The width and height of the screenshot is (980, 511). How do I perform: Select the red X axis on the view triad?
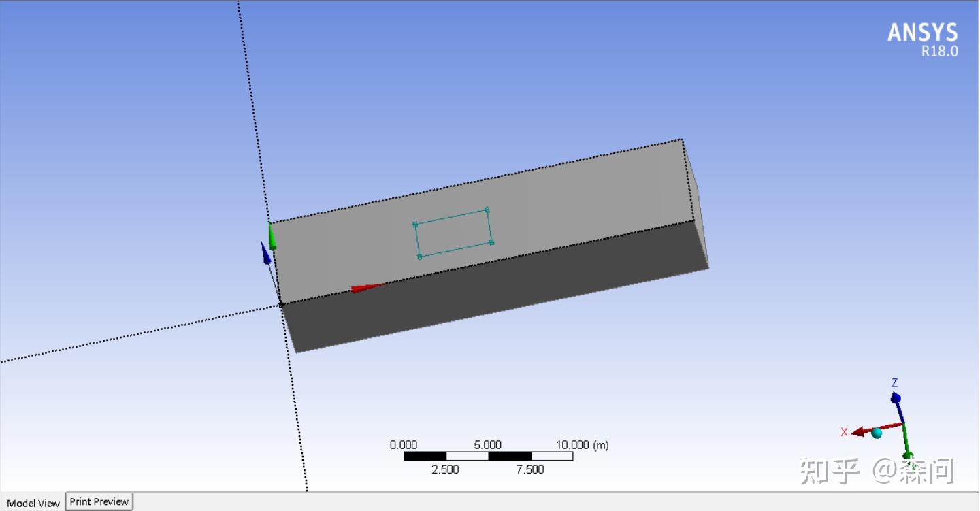click(x=859, y=431)
